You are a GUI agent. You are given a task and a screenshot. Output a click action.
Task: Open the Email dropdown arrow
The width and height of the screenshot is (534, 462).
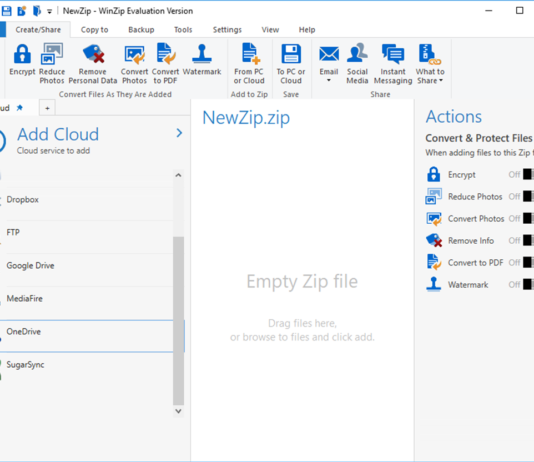click(329, 81)
